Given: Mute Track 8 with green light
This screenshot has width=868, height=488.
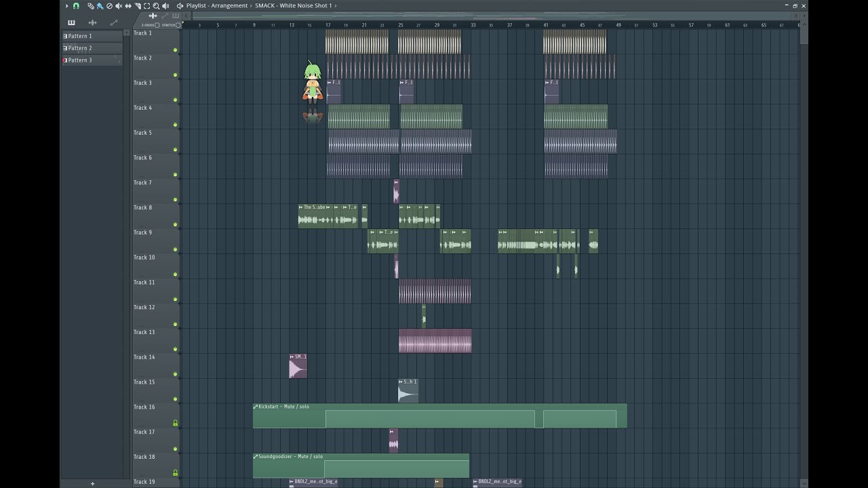Looking at the screenshot, I should pos(175,224).
